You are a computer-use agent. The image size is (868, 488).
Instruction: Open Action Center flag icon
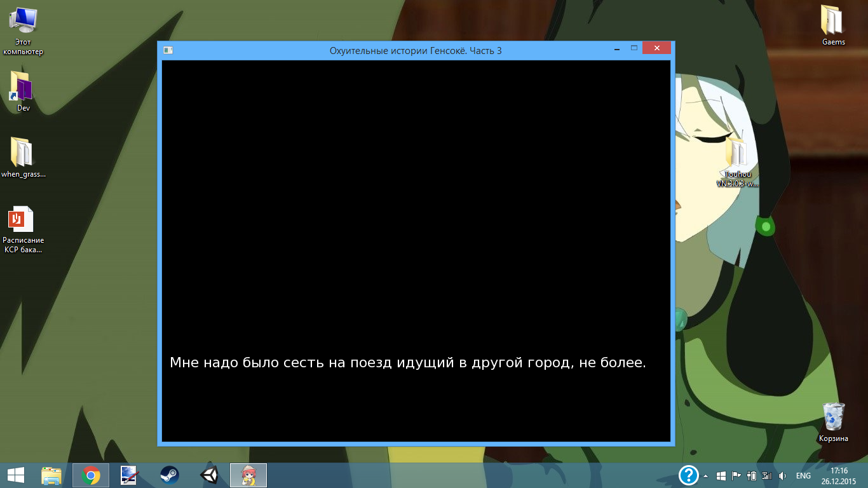coord(736,475)
